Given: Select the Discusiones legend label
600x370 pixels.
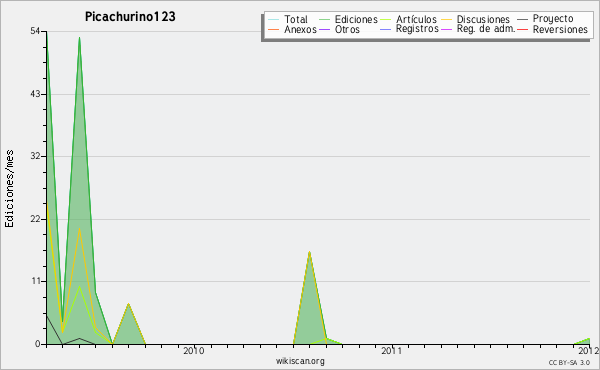Looking at the screenshot, I should tap(483, 19).
